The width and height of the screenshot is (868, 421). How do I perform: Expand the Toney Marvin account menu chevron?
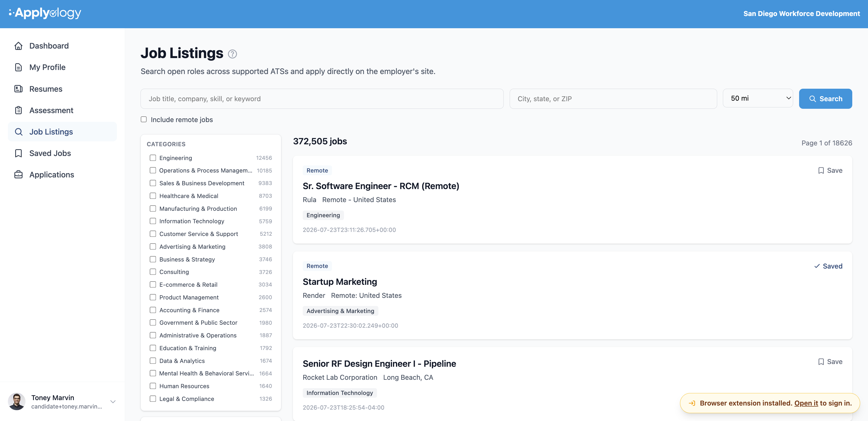coord(113,402)
